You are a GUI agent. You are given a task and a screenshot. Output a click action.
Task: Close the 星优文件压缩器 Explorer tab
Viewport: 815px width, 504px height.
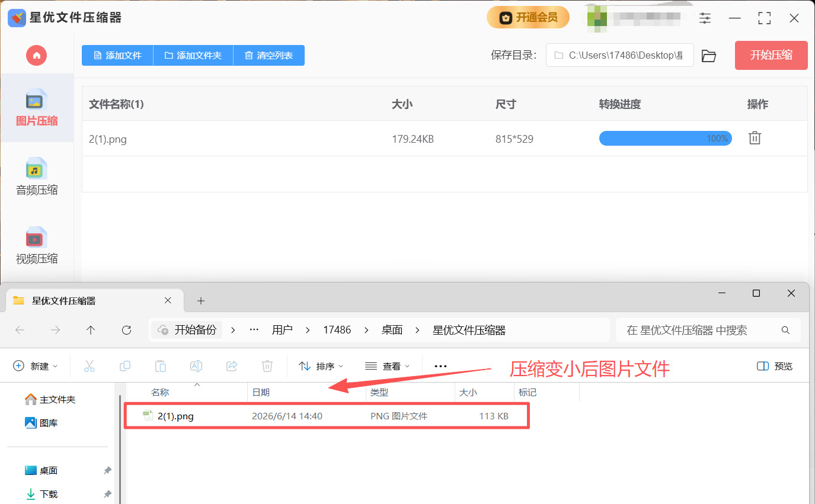tap(168, 301)
